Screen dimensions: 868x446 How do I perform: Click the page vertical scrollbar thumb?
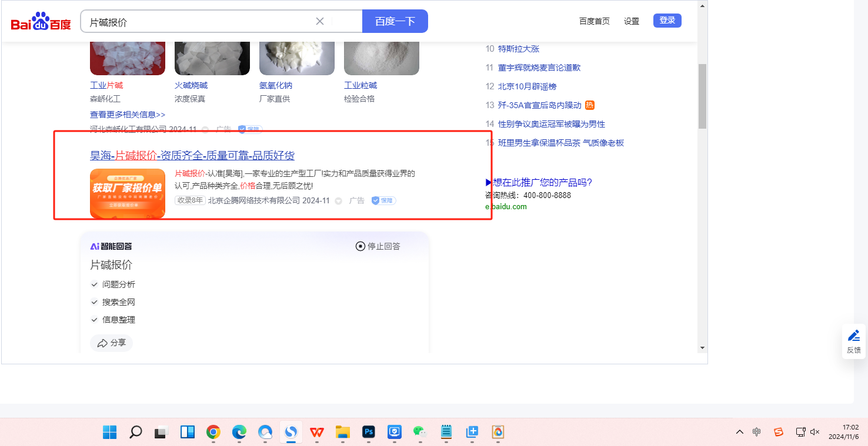[x=702, y=96]
